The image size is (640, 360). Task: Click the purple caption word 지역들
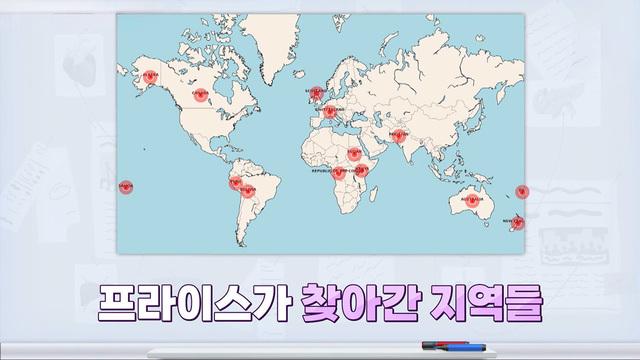tap(486, 302)
